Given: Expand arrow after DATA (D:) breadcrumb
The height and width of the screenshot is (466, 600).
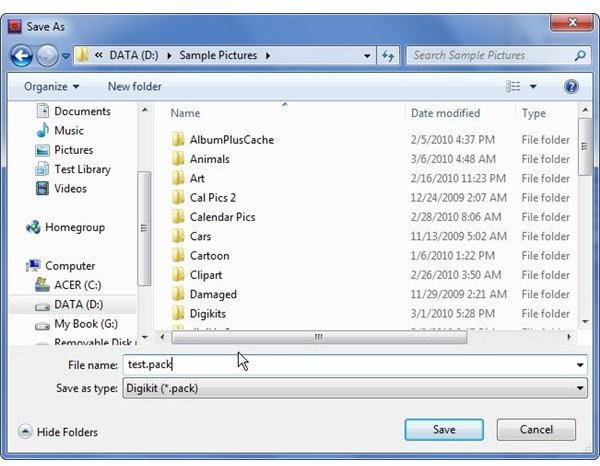Looking at the screenshot, I should click(169, 56).
